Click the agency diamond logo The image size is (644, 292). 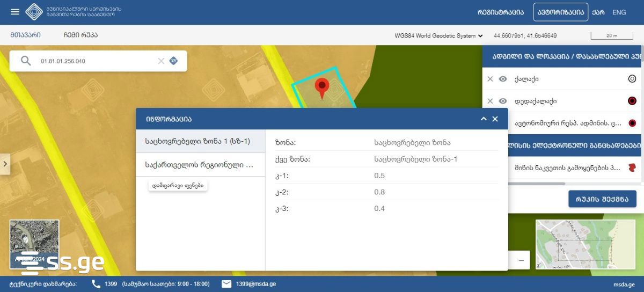34,12
